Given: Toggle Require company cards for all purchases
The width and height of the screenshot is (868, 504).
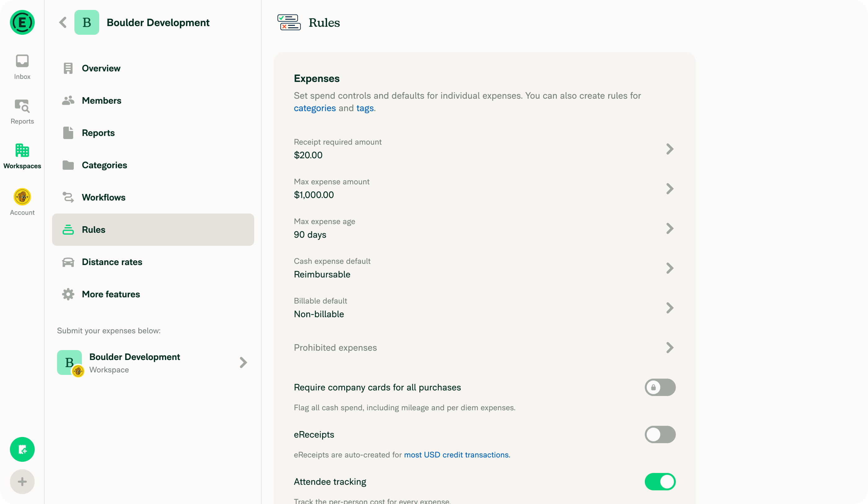Looking at the screenshot, I should (660, 388).
